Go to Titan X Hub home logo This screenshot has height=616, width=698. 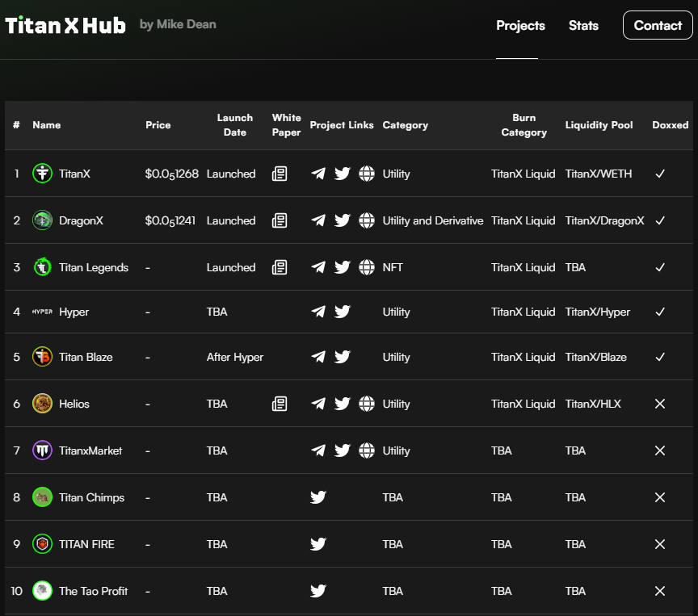click(x=65, y=25)
